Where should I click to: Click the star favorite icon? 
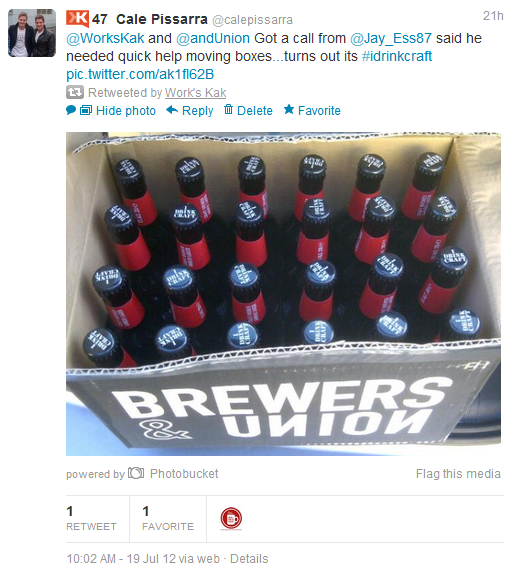(x=289, y=109)
